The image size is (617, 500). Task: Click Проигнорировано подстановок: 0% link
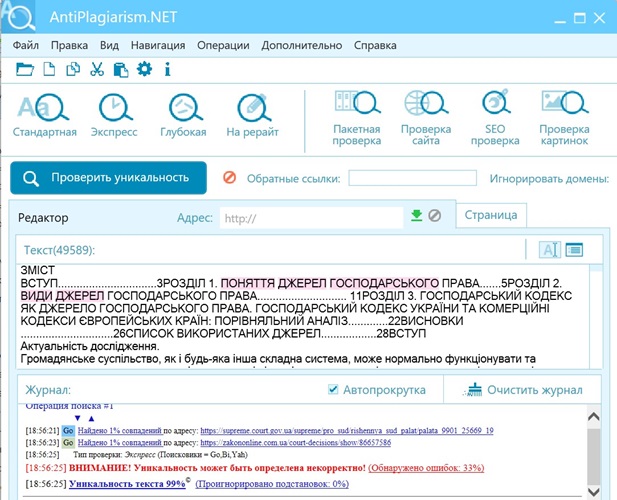pos(272,483)
